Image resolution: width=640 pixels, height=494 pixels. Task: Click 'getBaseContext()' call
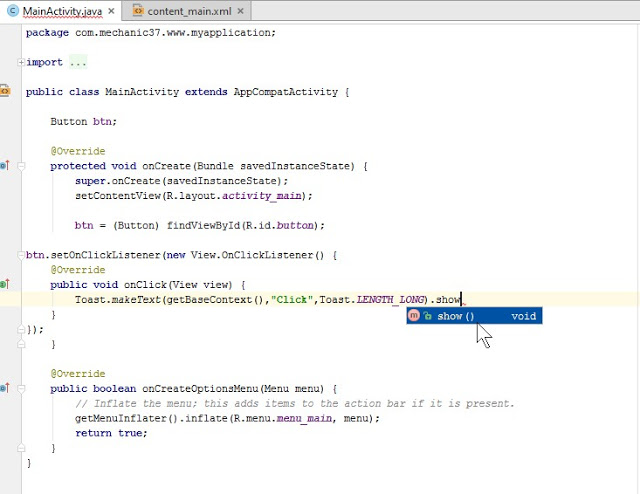pos(216,300)
